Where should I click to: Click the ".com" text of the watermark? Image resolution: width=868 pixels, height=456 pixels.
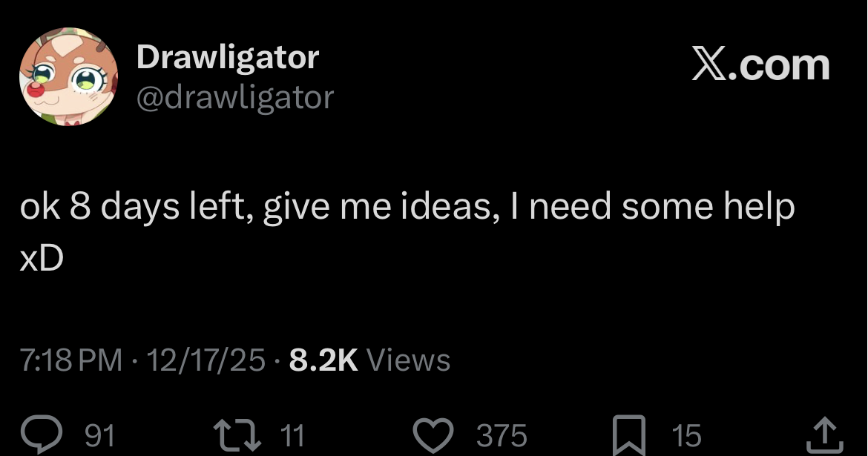(x=783, y=66)
